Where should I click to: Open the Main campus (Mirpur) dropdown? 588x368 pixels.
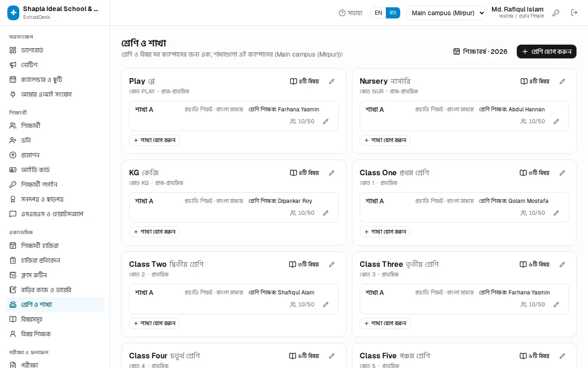(x=446, y=13)
